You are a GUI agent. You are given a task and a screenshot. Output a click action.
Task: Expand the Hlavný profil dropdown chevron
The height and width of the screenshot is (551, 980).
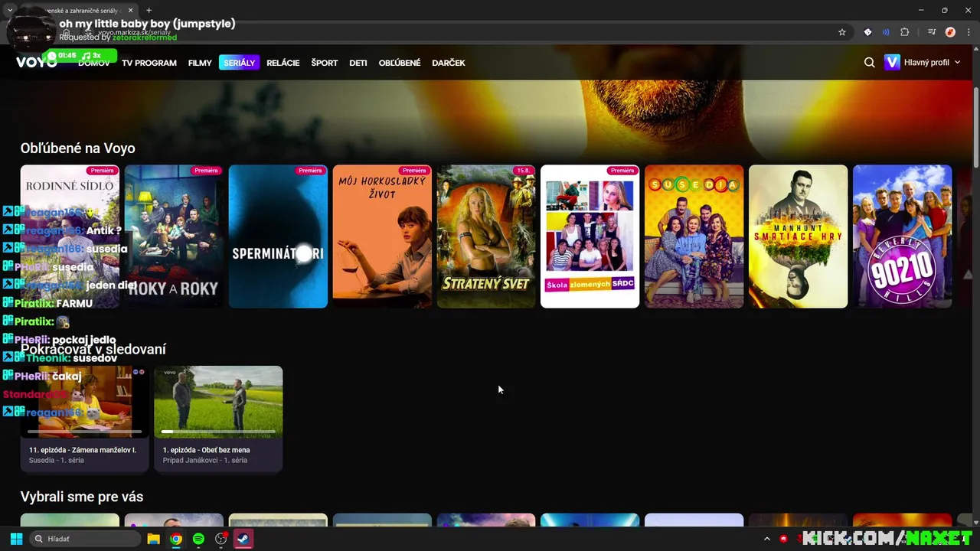[957, 63]
